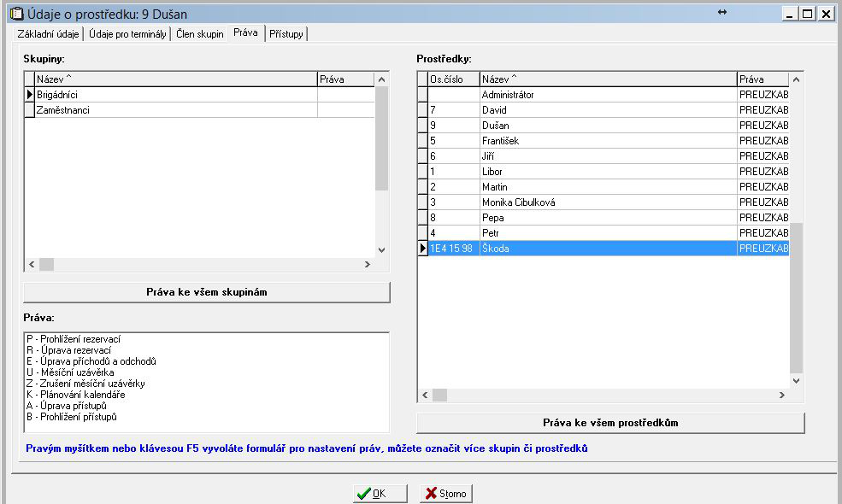The image size is (842, 504).
Task: Go to the Přístupy tab
Action: 286,34
